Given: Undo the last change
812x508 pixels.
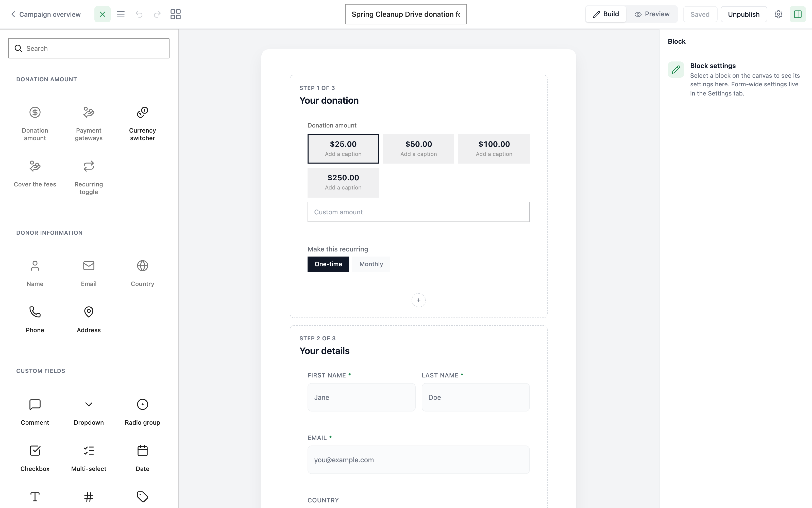Looking at the screenshot, I should pyautogui.click(x=139, y=14).
